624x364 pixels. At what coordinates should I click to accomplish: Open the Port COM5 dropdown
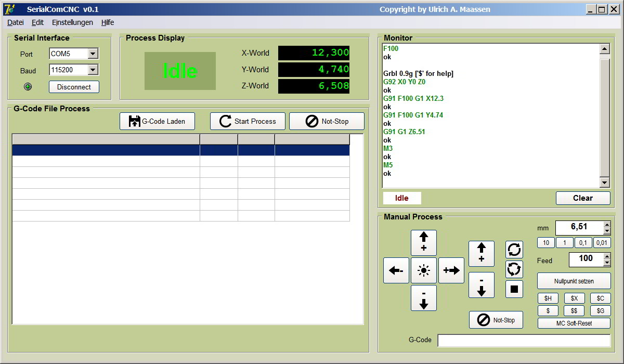[93, 54]
